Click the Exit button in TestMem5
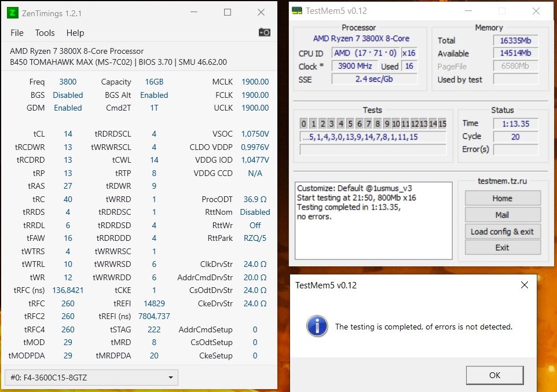Viewport: 557px width, 392px height. coord(503,247)
